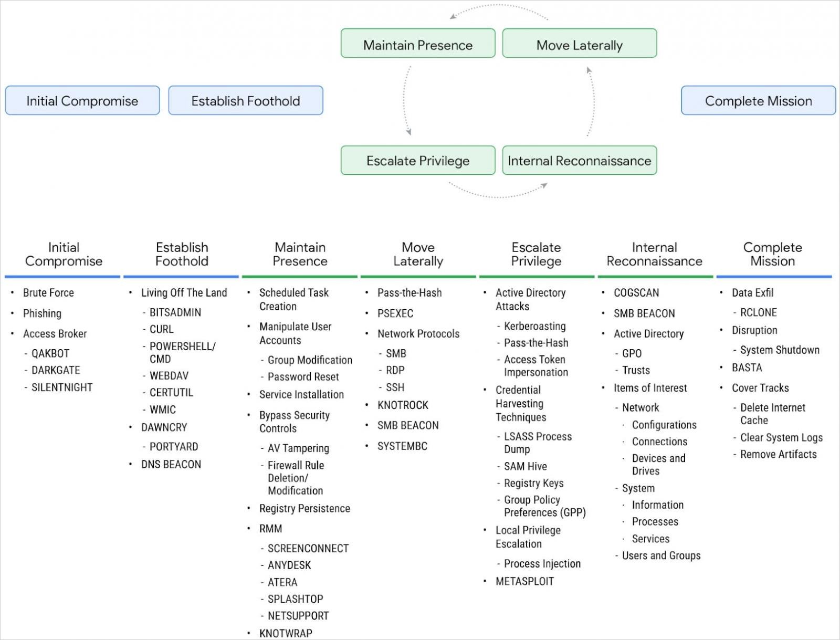Click the BITSADMIN sub-item

175,312
